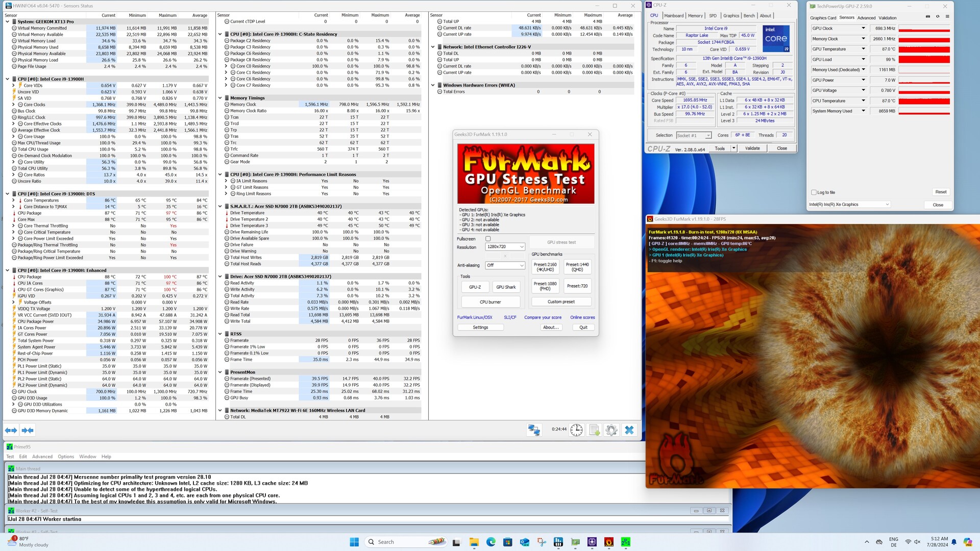This screenshot has height=551, width=980.
Task: Open File Explorer from taskbar
Action: click(x=474, y=542)
